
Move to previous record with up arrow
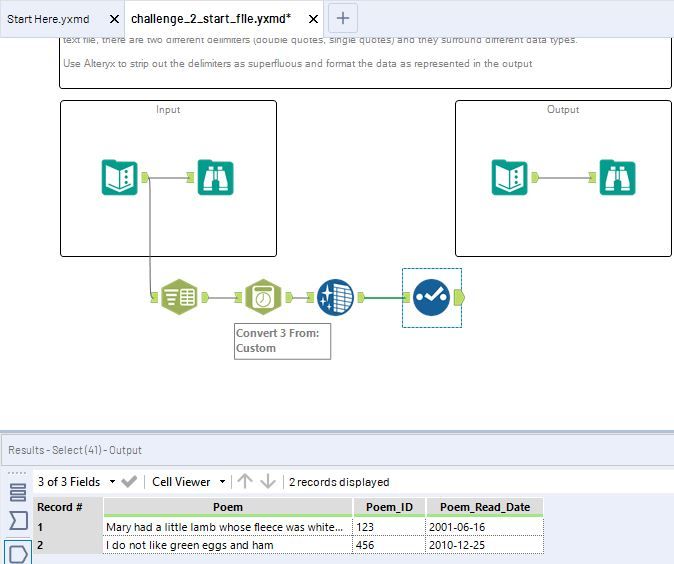point(245,481)
